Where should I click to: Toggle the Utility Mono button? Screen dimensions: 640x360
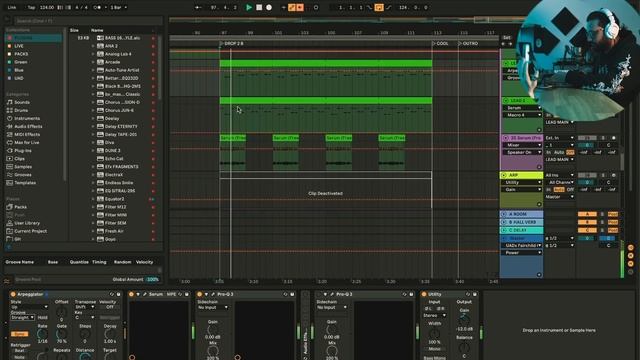(434, 349)
